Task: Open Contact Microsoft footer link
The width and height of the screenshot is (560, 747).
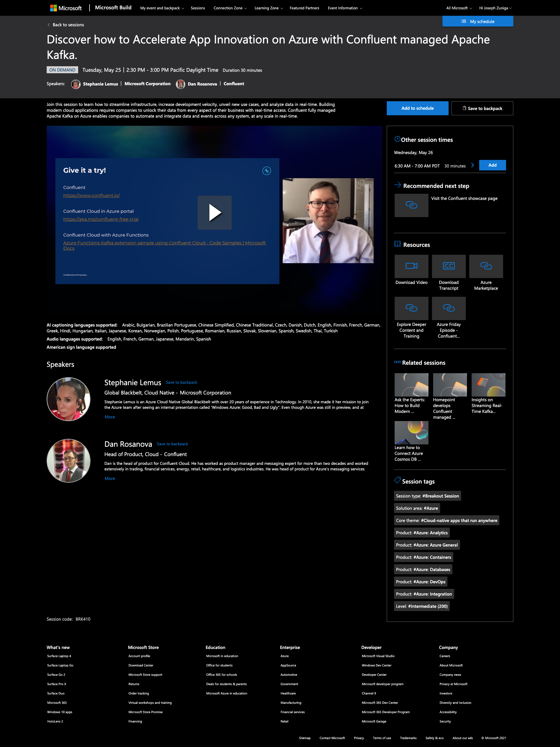Action: tap(332, 738)
